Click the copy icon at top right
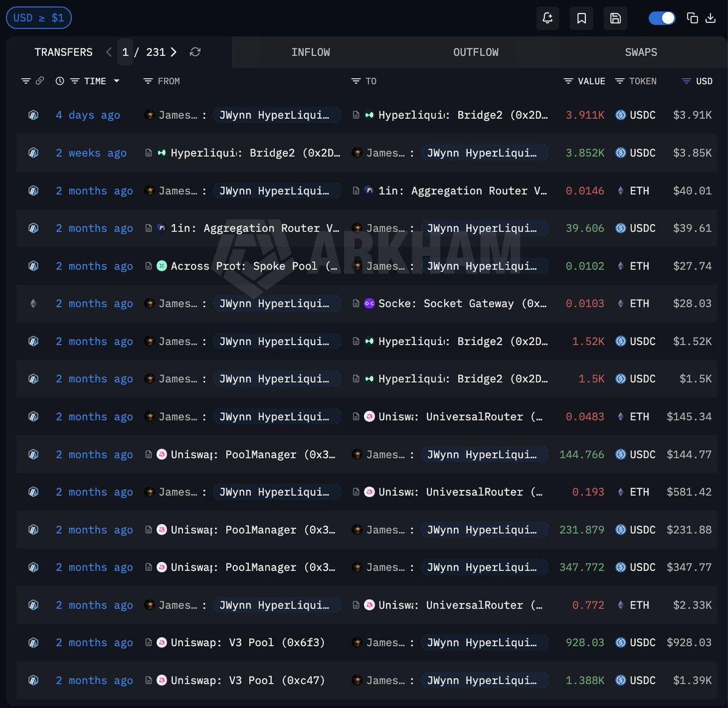 692,18
